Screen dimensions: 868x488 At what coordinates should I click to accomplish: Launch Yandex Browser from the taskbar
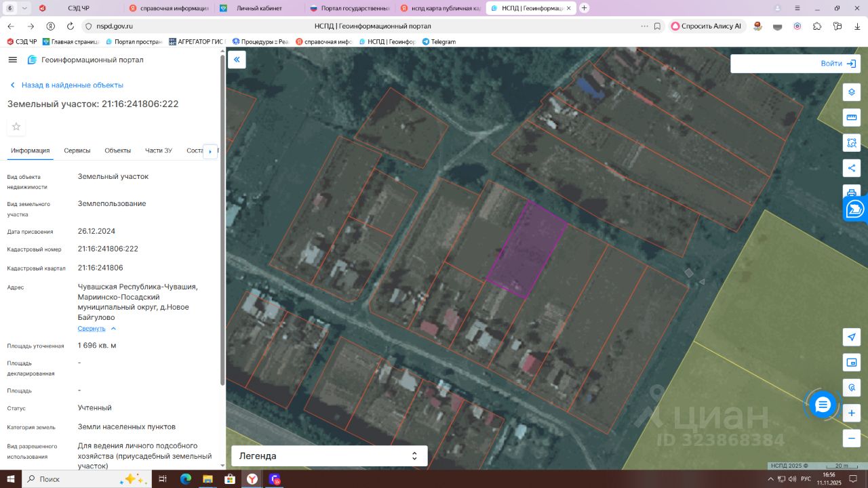[x=252, y=479]
